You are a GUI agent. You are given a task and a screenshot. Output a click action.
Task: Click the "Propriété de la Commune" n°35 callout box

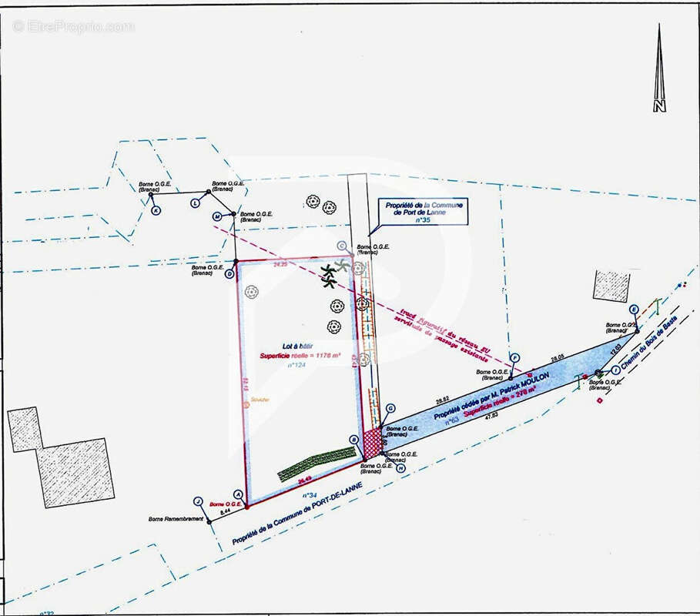pos(422,213)
